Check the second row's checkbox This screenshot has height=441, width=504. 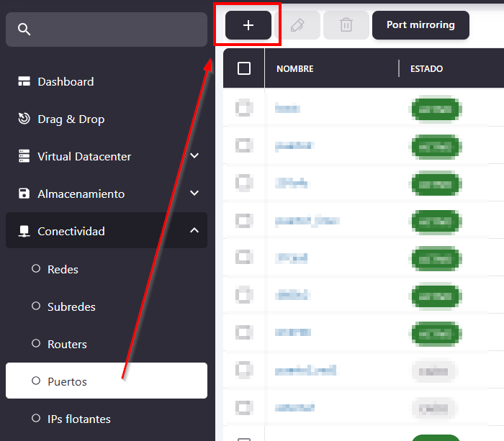(x=244, y=146)
